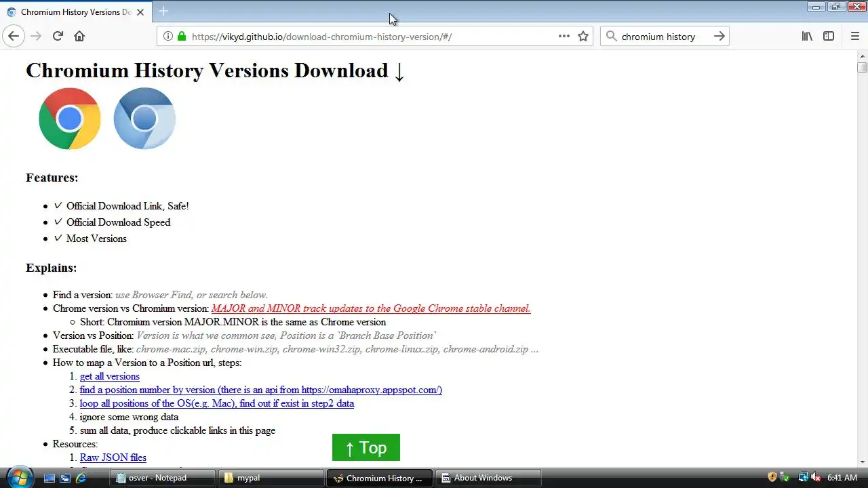The height and width of the screenshot is (488, 868).
Task: Show site information icon in address bar
Action: point(168,36)
